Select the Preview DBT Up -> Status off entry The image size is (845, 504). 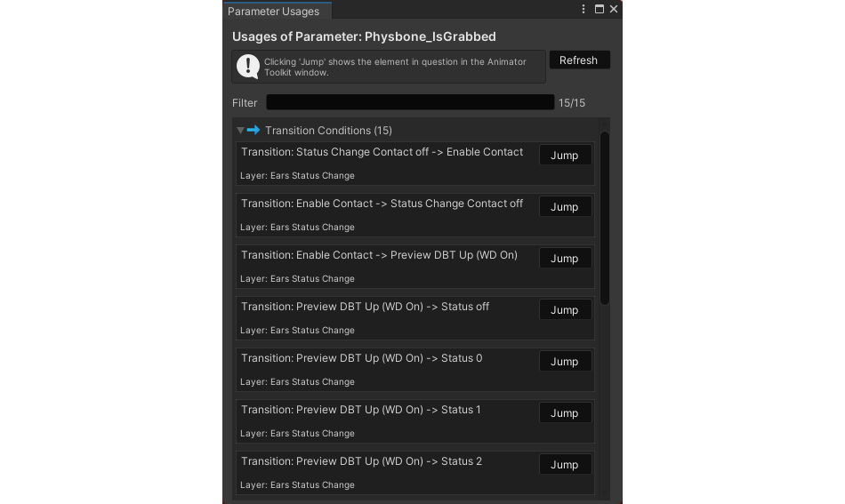coord(415,317)
